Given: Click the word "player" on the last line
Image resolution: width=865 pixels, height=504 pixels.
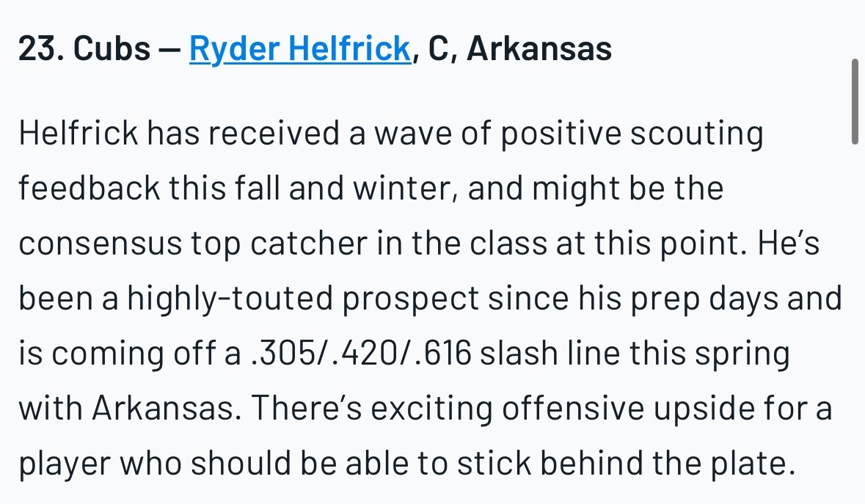Looking at the screenshot, I should click(x=64, y=464).
